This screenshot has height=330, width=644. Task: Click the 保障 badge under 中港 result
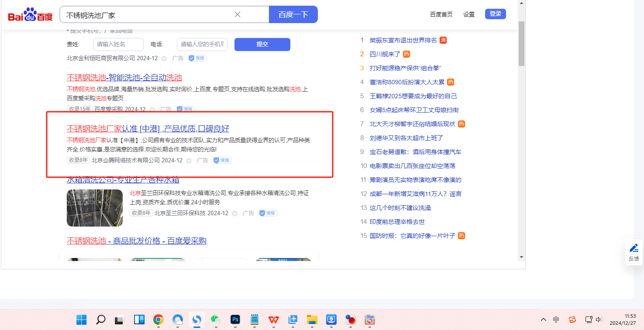[x=222, y=160]
